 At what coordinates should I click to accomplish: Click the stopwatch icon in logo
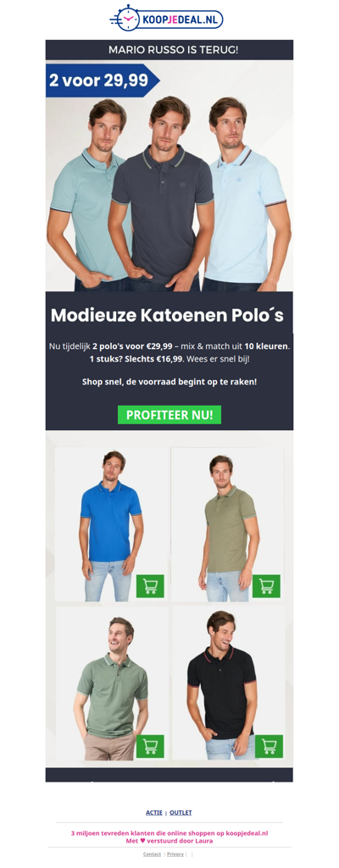(x=128, y=19)
